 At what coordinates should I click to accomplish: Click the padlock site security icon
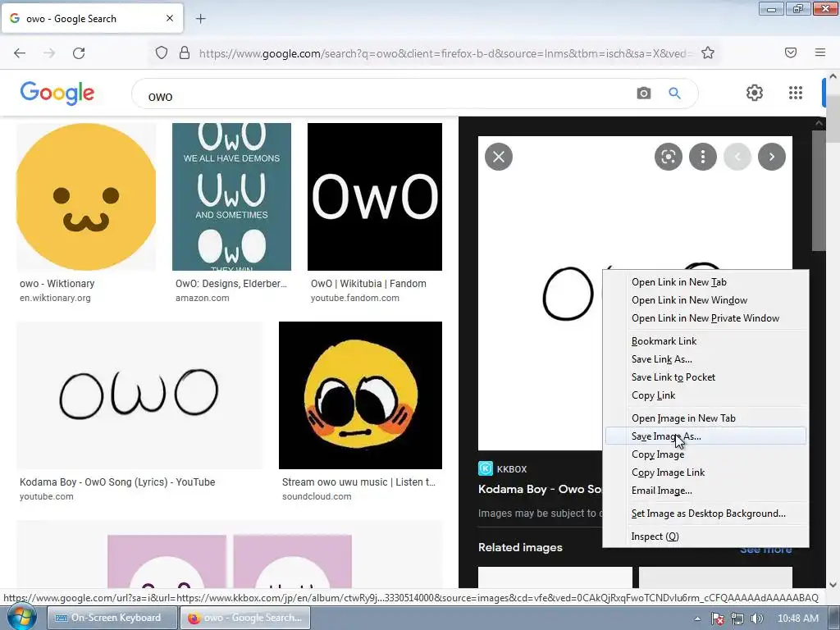(x=185, y=53)
